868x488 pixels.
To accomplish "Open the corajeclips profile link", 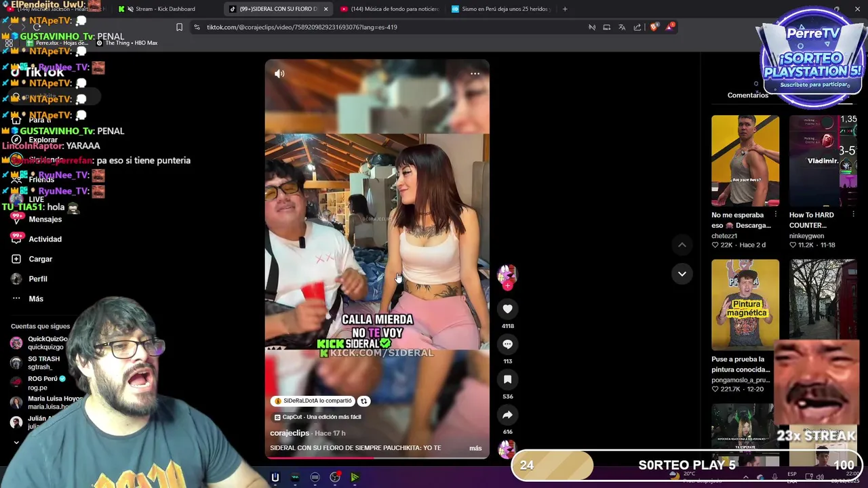I will pyautogui.click(x=290, y=433).
